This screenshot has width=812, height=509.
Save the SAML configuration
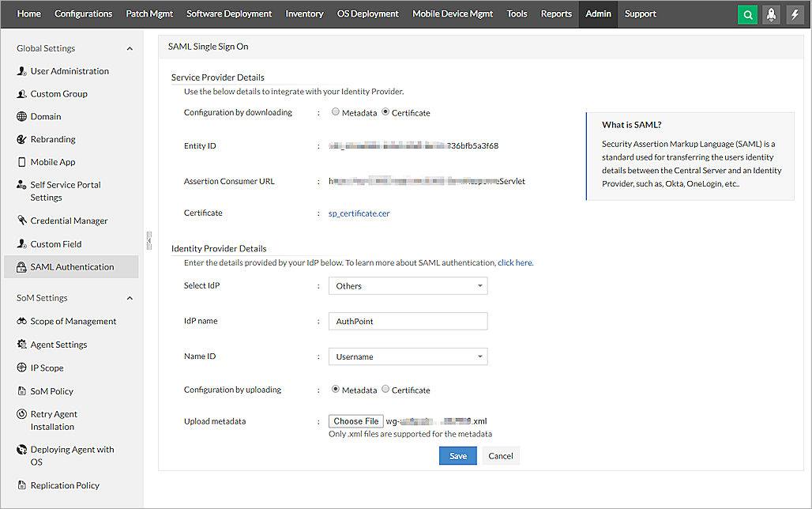pos(457,455)
